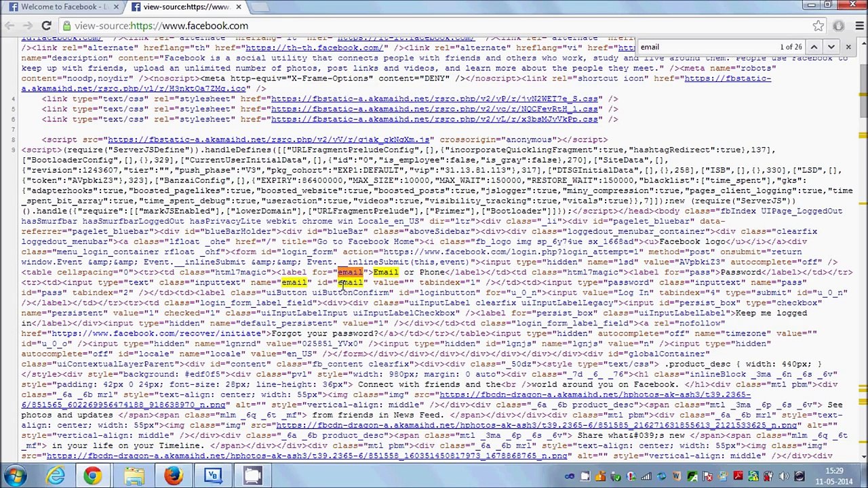This screenshot has height=488, width=868.
Task: Open the x3bsMJvVkPp.css stylesheet link
Action: (x=434, y=119)
